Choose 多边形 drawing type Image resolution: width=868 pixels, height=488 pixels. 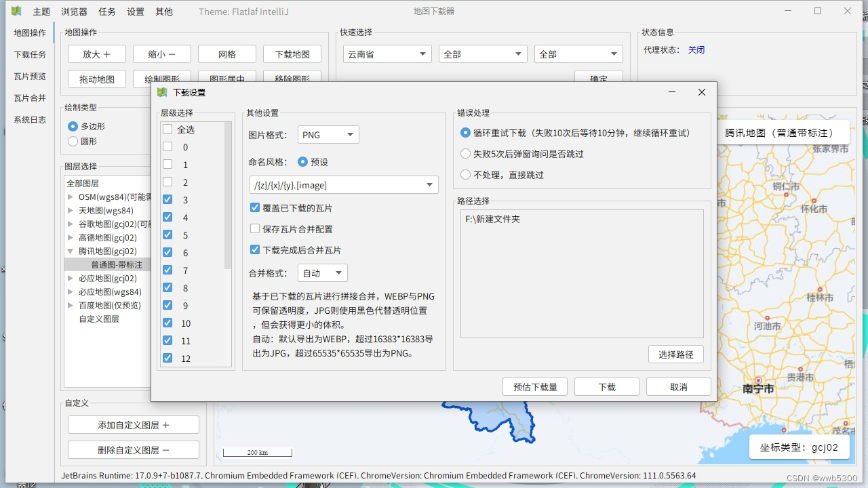click(73, 127)
